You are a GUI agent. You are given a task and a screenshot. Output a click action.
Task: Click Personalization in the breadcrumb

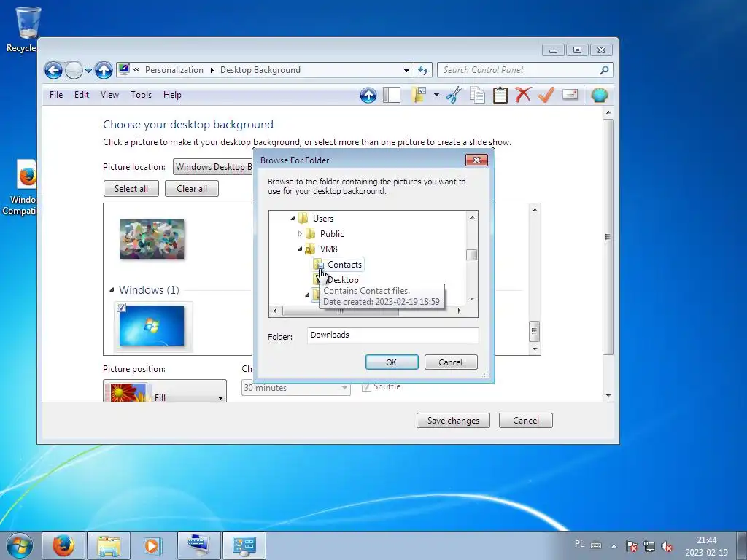(174, 70)
